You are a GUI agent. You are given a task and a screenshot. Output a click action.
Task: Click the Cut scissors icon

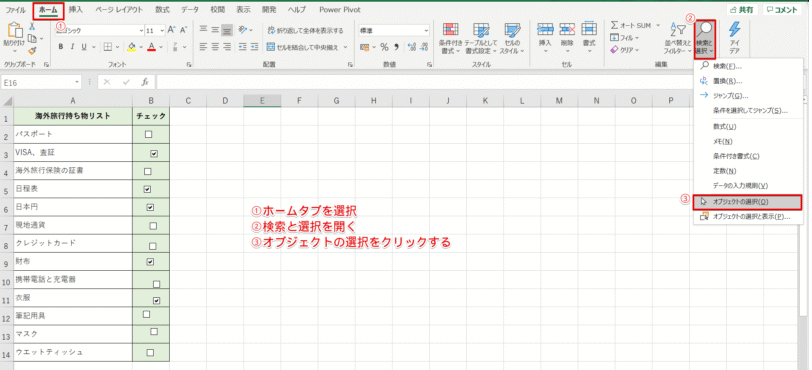[x=32, y=27]
